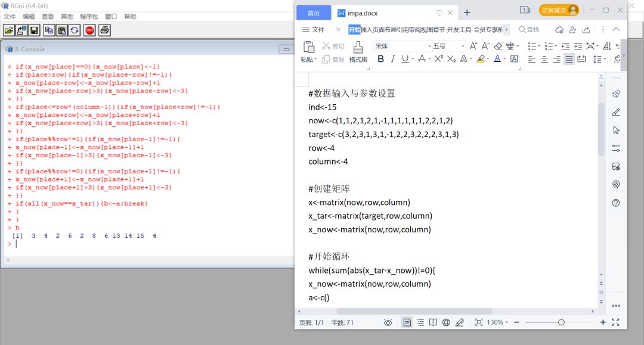
Task: Click the RGui load workspace icon
Action: tap(21, 30)
